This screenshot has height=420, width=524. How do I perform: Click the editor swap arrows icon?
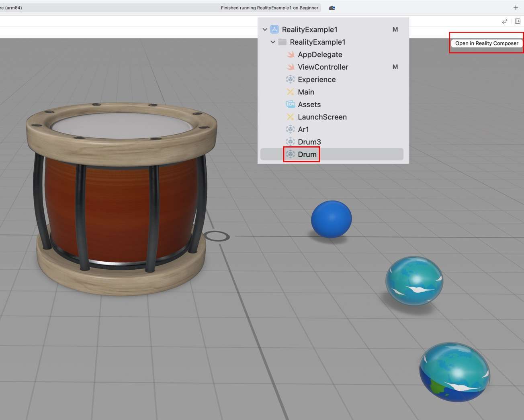(504, 21)
